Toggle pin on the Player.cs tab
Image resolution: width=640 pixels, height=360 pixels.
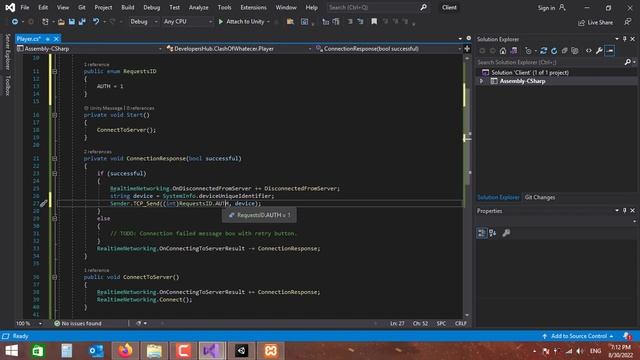tap(48, 39)
